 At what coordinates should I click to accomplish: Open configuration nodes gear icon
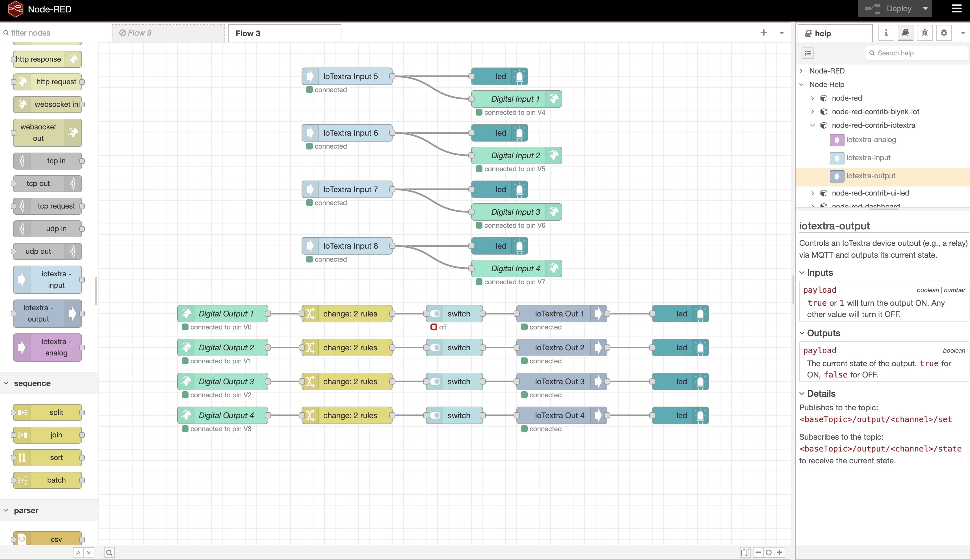pos(944,33)
